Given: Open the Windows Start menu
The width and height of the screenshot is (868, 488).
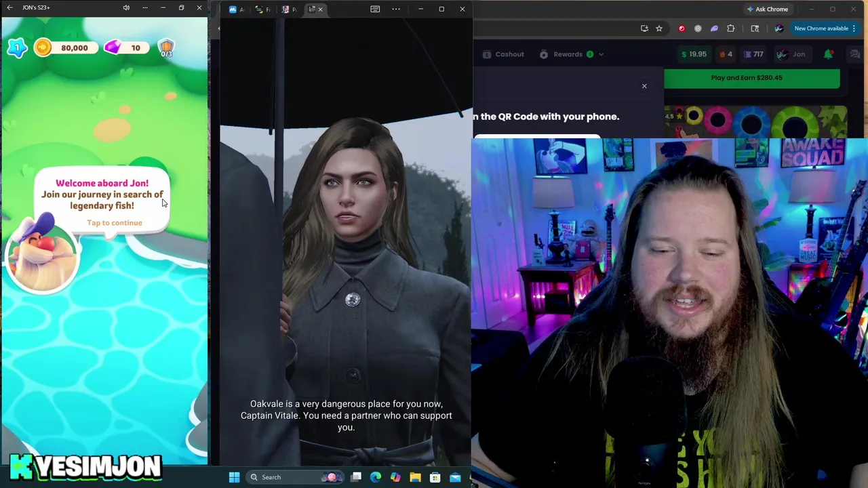Looking at the screenshot, I should [234, 477].
